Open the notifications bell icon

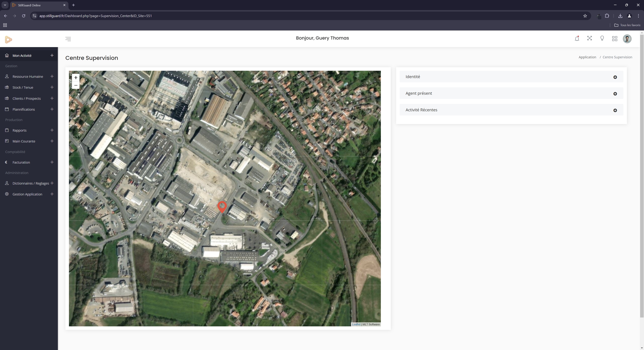(x=577, y=39)
